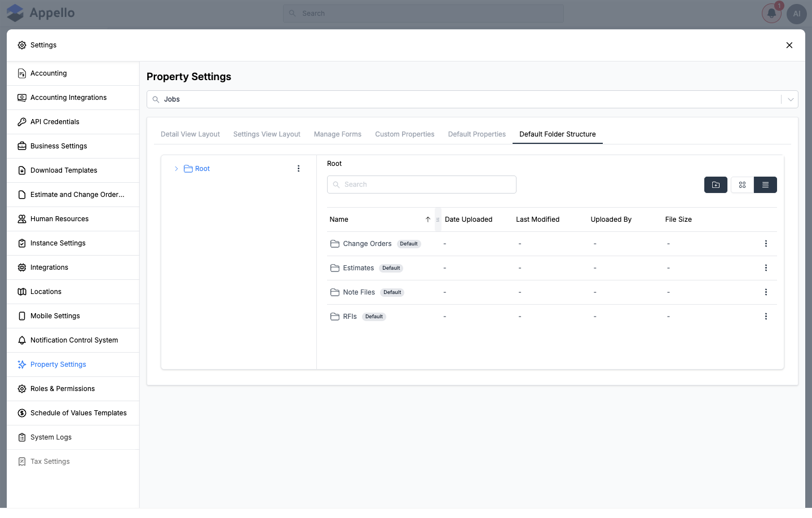Open the Estimates folder row
Image resolution: width=812 pixels, height=518 pixels.
point(552,268)
